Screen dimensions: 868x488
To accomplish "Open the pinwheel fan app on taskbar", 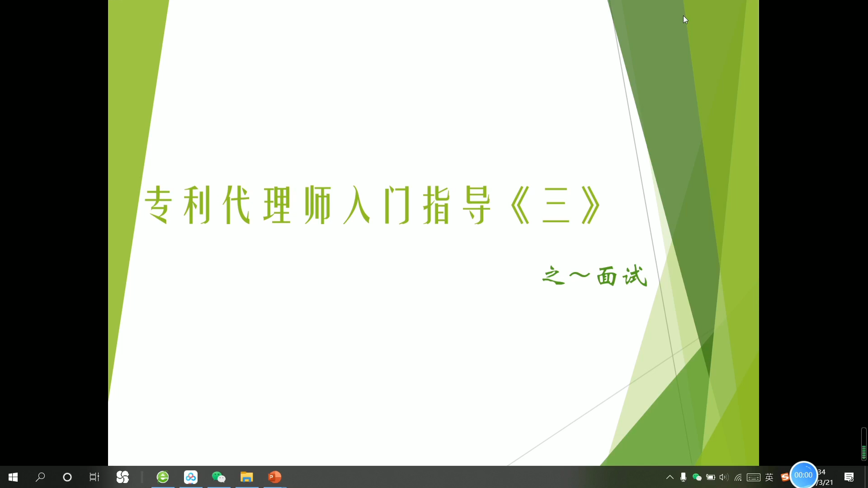I will (123, 477).
